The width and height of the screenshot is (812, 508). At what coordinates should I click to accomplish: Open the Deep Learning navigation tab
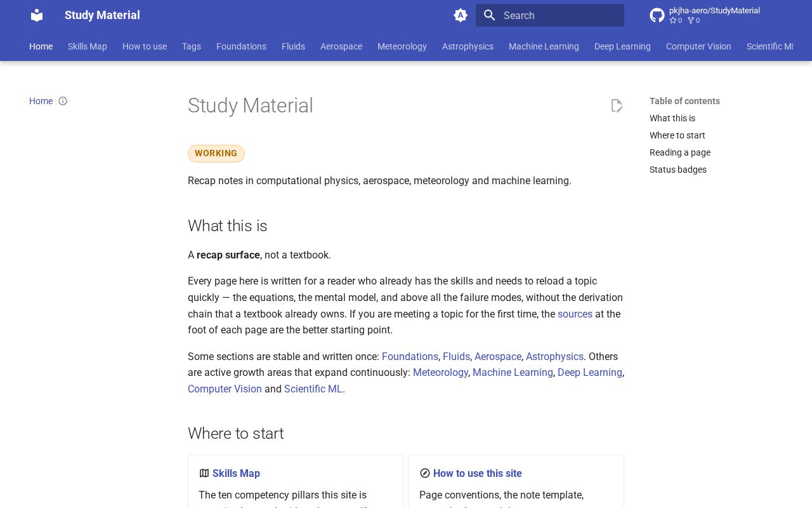pyautogui.click(x=622, y=46)
